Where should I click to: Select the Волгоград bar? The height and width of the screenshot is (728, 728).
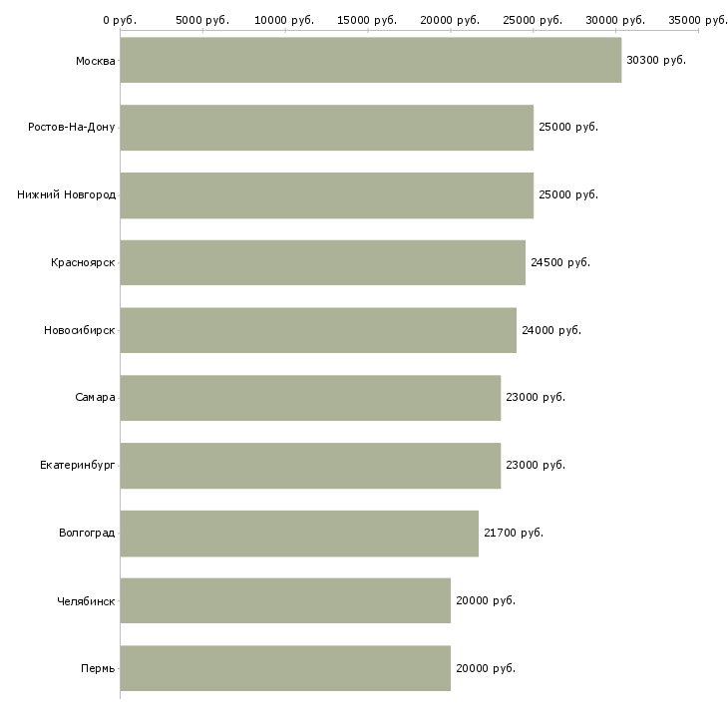coord(299,534)
